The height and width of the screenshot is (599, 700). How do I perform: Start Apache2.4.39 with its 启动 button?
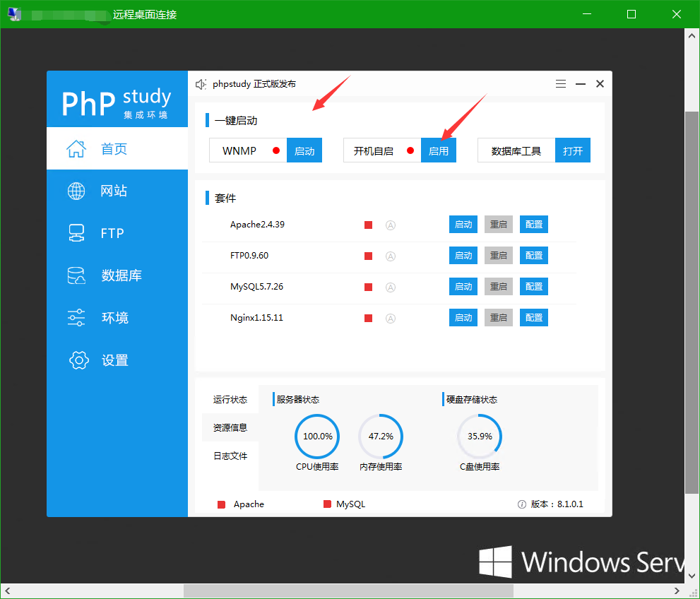coord(463,224)
